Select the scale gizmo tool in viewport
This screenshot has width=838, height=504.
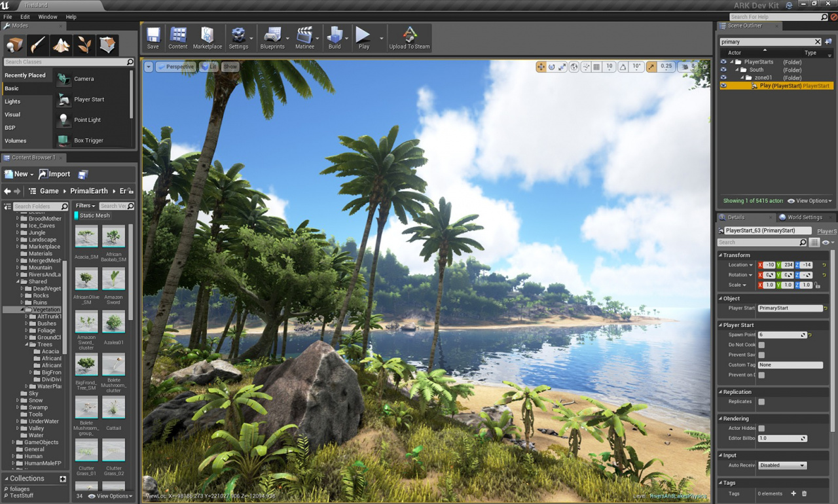coord(562,67)
